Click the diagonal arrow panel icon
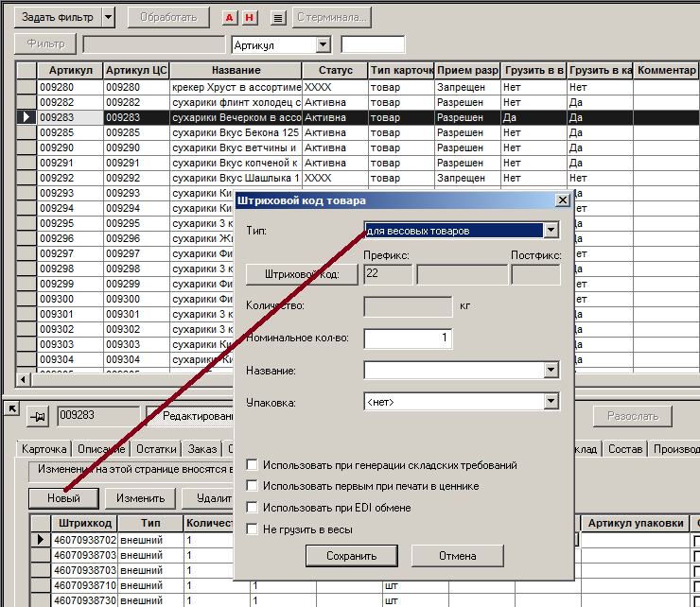Screen dimensions: 700x607 coord(12,408)
